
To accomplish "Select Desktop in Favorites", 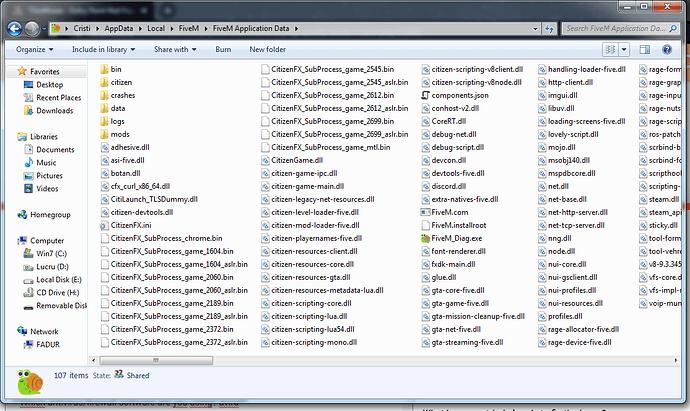I will (49, 84).
